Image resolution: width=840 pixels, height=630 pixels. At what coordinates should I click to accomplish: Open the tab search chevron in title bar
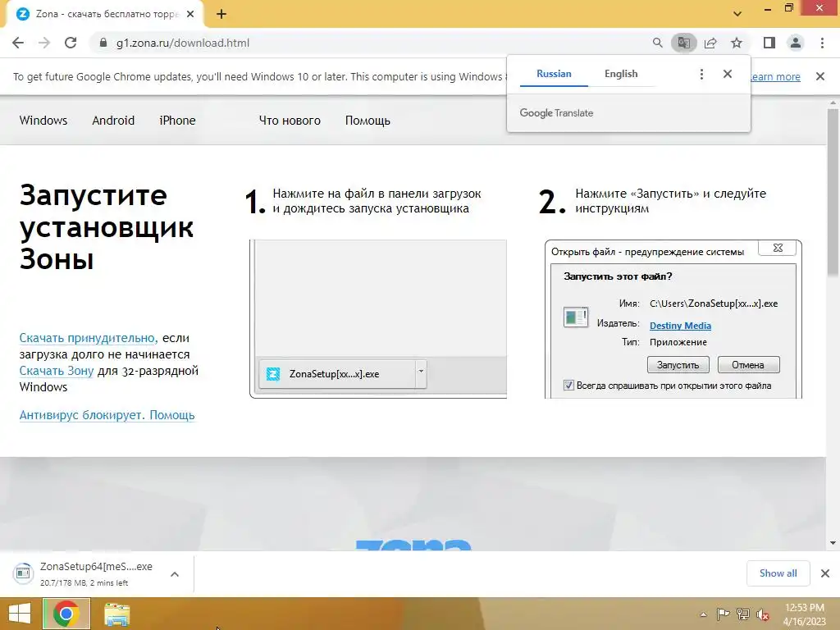click(x=737, y=14)
